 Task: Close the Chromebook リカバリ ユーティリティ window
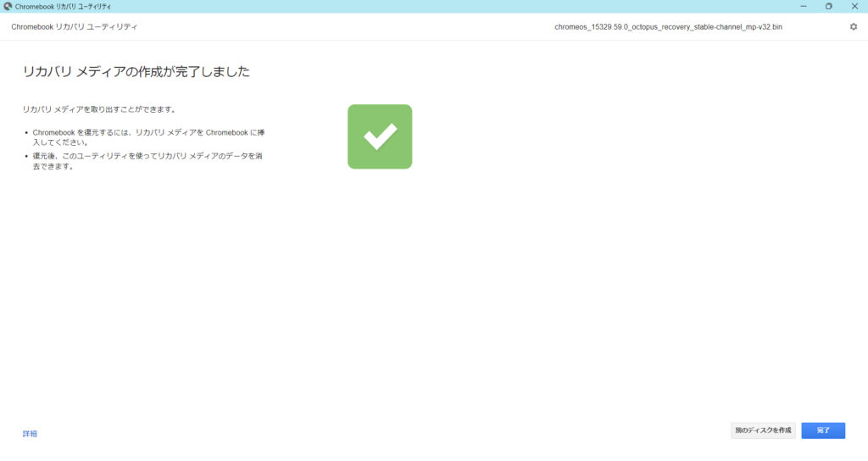tap(854, 6)
